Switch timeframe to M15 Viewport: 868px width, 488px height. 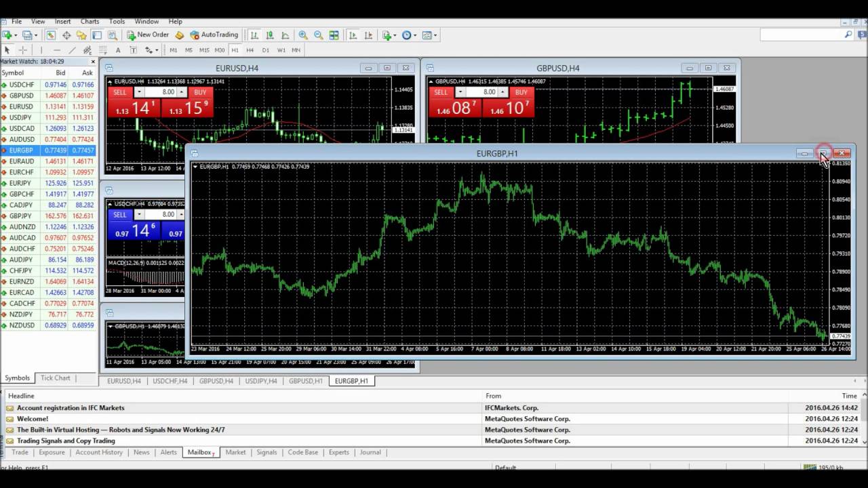click(204, 50)
